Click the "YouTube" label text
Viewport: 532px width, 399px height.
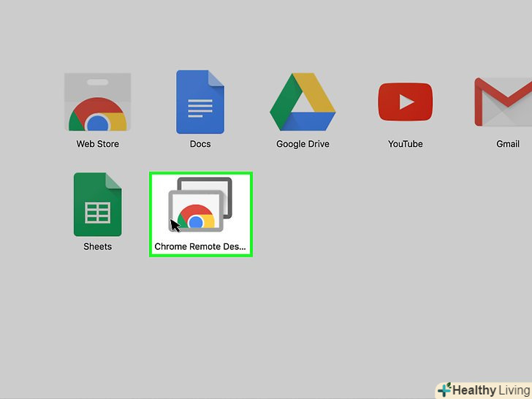(406, 144)
